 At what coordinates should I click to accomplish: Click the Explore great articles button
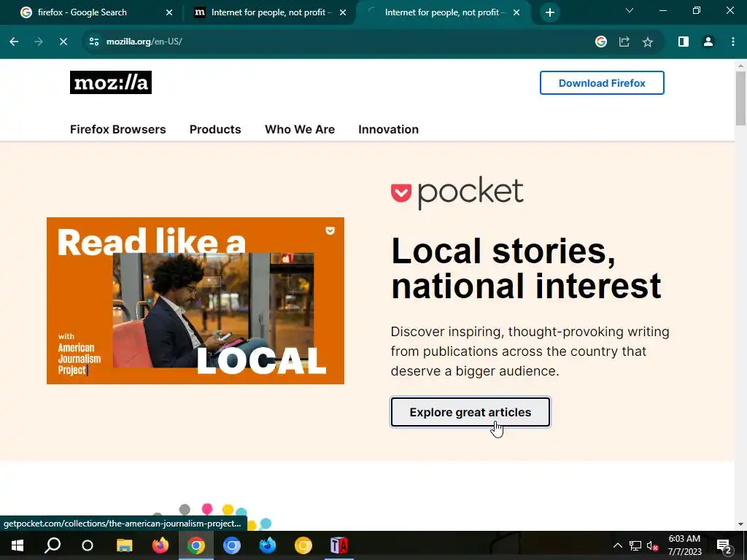[x=471, y=412]
